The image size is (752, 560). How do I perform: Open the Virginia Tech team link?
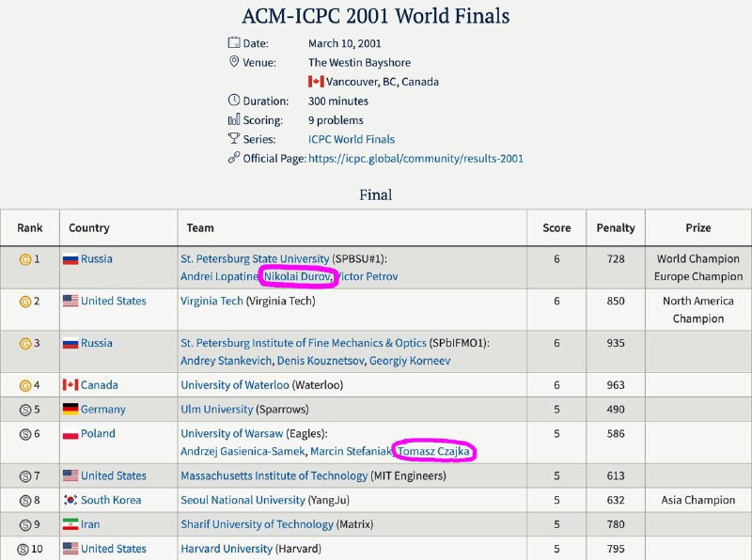[x=212, y=301]
